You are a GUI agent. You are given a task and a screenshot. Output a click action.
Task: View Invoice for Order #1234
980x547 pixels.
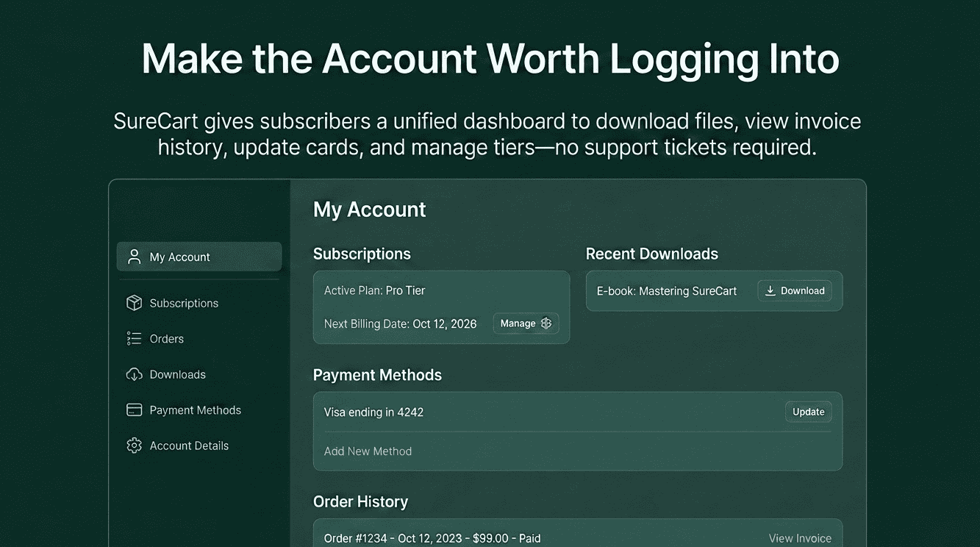tap(800, 538)
